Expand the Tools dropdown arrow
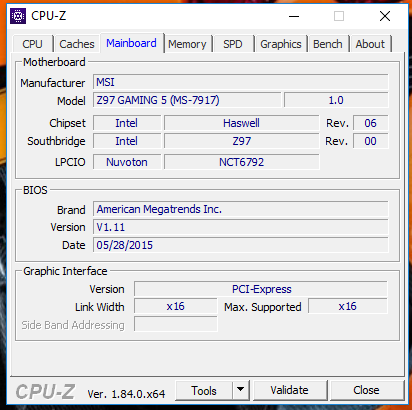Viewport: 412px width, 410px height. pyautogui.click(x=240, y=390)
